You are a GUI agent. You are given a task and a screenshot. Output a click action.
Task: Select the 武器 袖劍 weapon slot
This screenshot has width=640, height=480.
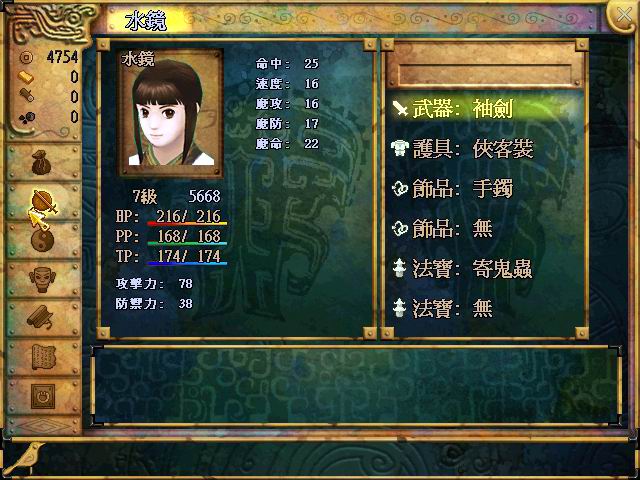486,109
